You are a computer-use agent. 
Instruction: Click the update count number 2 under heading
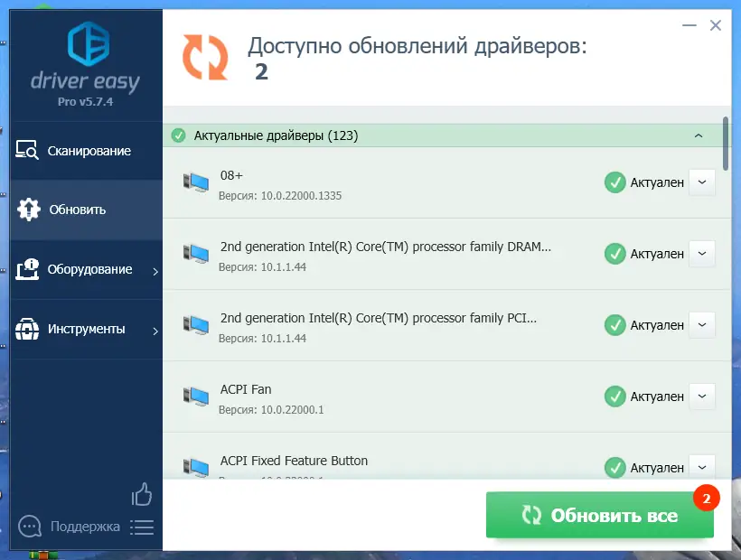click(261, 71)
